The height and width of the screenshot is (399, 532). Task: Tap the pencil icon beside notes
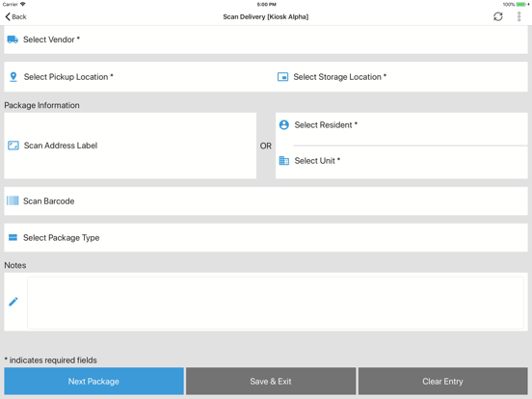(x=13, y=302)
